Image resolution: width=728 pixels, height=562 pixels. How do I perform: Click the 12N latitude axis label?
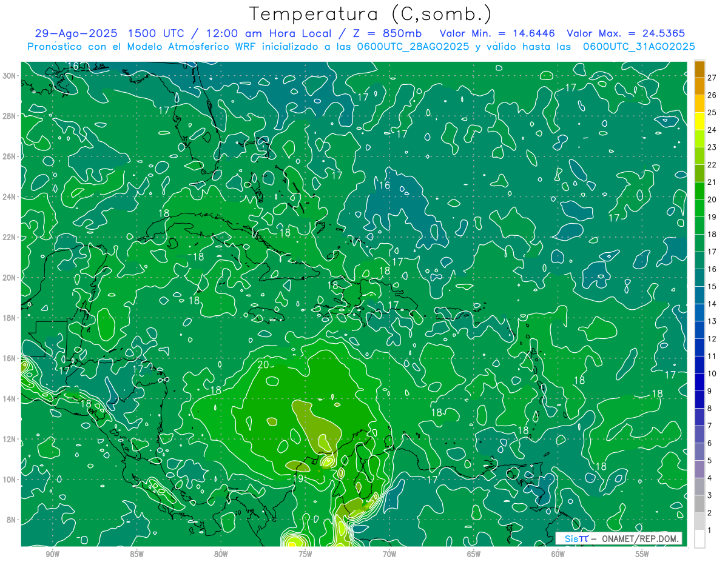coord(10,438)
